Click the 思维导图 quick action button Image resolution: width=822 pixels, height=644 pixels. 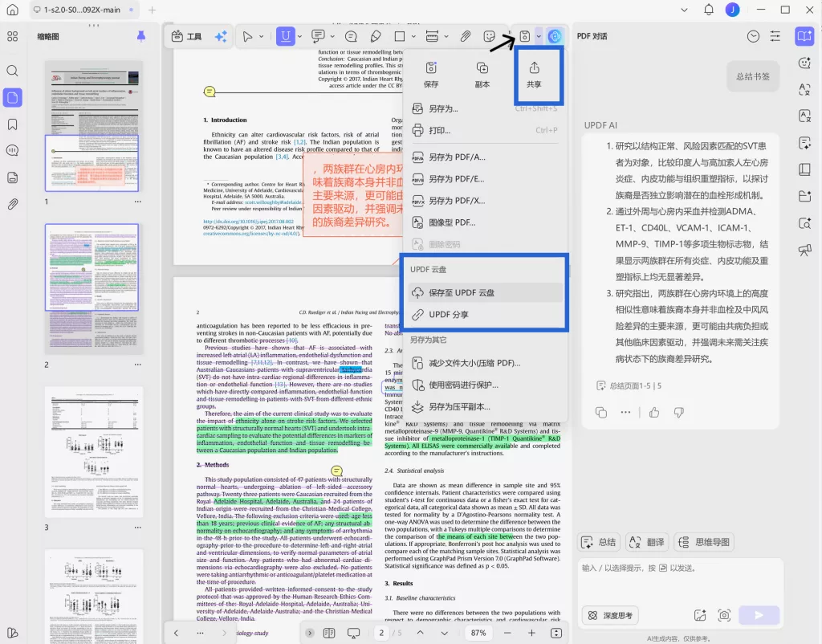click(x=704, y=542)
